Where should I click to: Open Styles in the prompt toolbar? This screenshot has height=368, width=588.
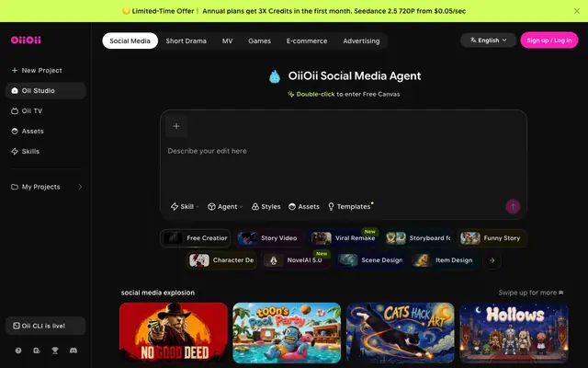(266, 206)
